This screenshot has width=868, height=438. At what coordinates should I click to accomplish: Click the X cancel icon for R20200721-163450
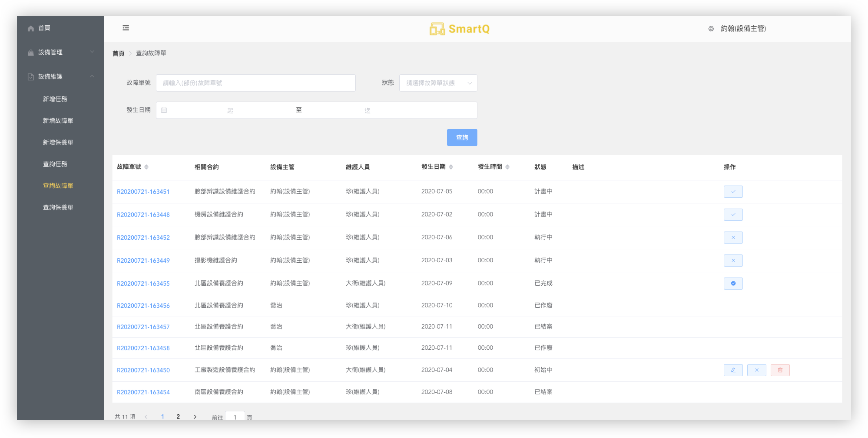[756, 370]
